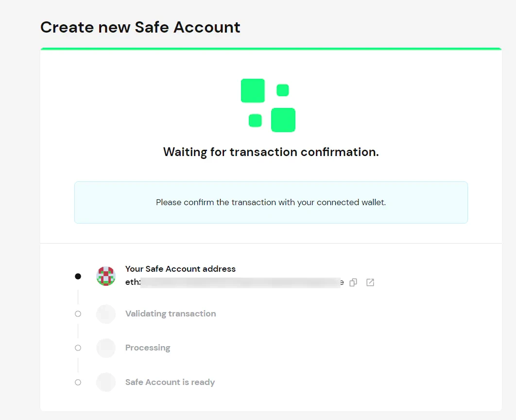Click the animated green squares loader
The height and width of the screenshot is (420, 516).
tap(268, 105)
